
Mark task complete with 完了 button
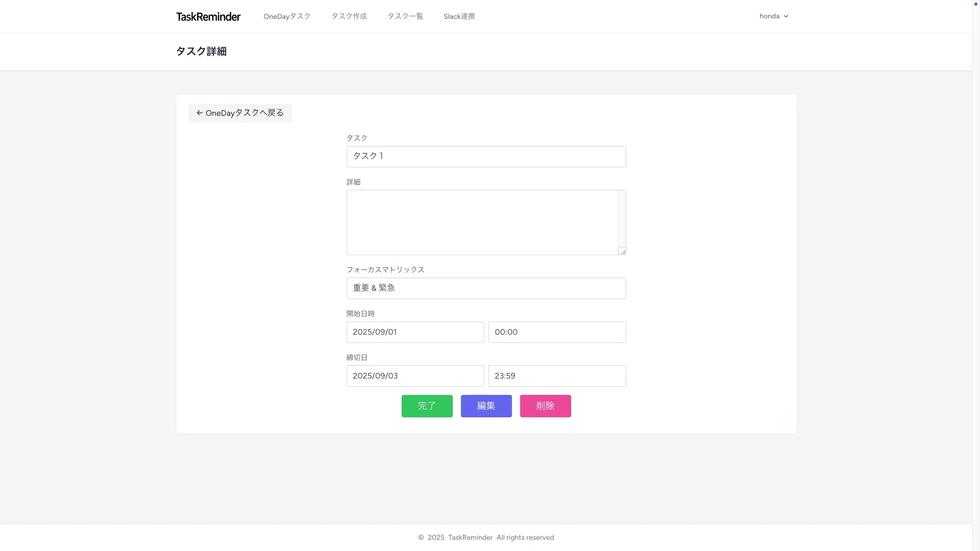[427, 406]
